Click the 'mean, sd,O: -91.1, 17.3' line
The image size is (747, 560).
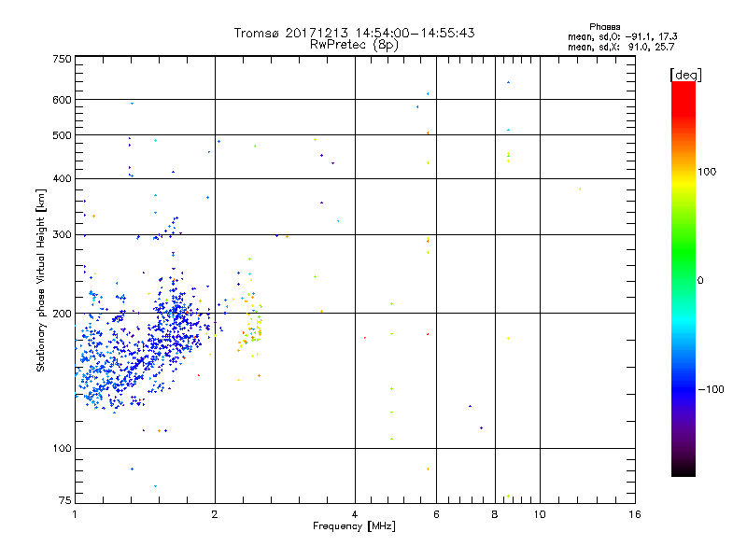click(622, 36)
